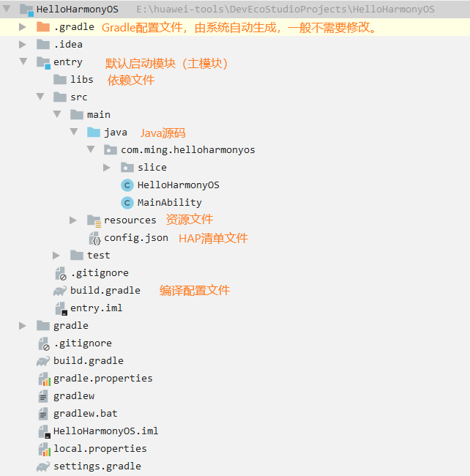This screenshot has width=470, height=476.
Task: Click the HelloHarmonyOS project module icon
Action: 26,10
